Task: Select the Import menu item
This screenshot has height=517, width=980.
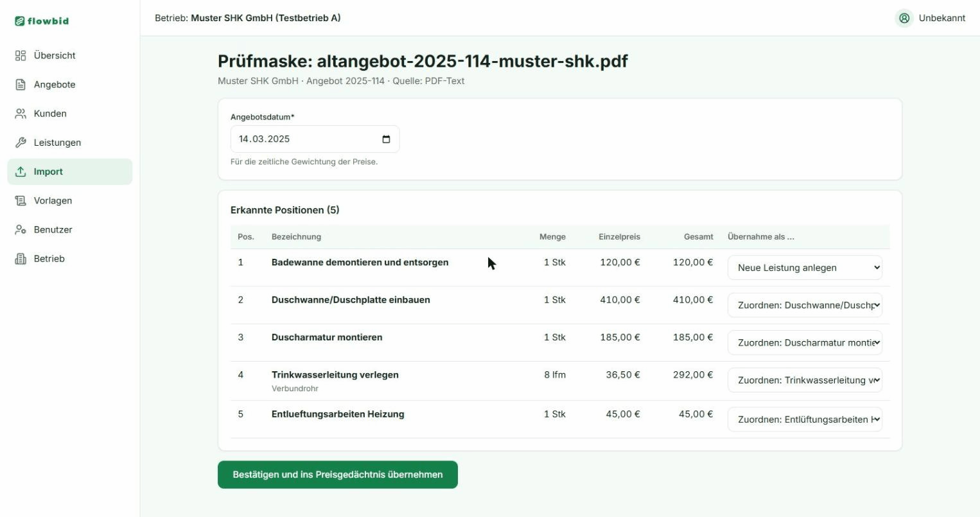Action: pyautogui.click(x=69, y=171)
